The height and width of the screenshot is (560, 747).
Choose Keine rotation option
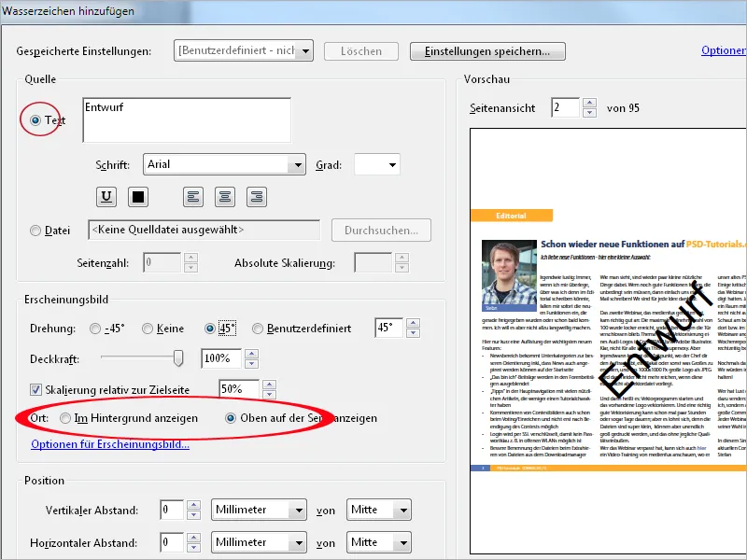[x=148, y=329]
